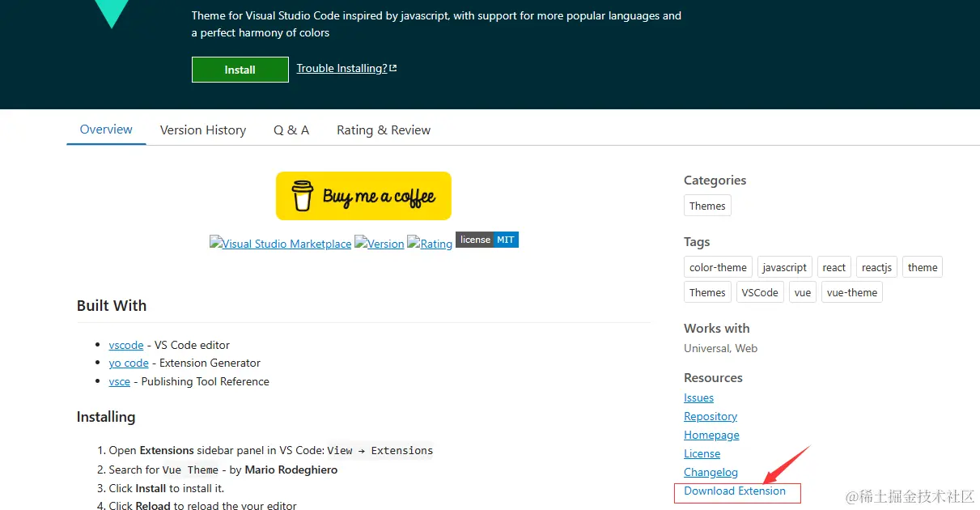The width and height of the screenshot is (980, 510).
Task: Click the external link icon beside Trouble Installing
Action: click(393, 68)
